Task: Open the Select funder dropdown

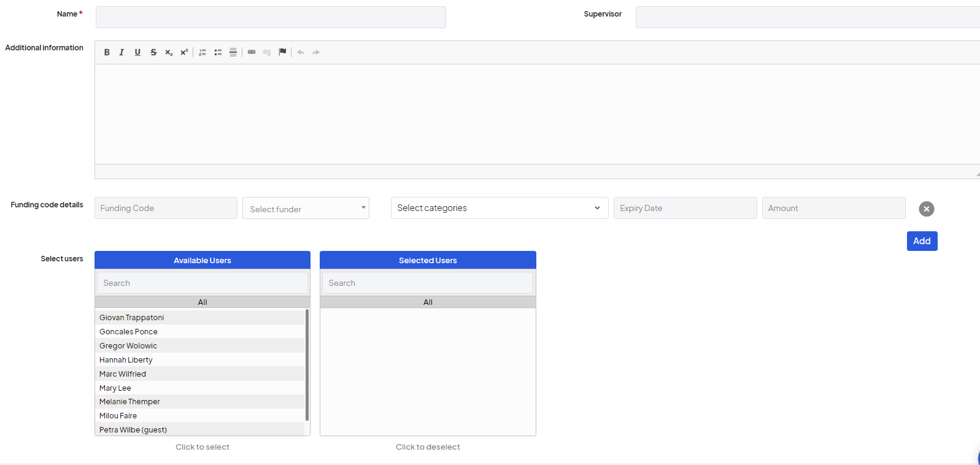Action: point(306,209)
